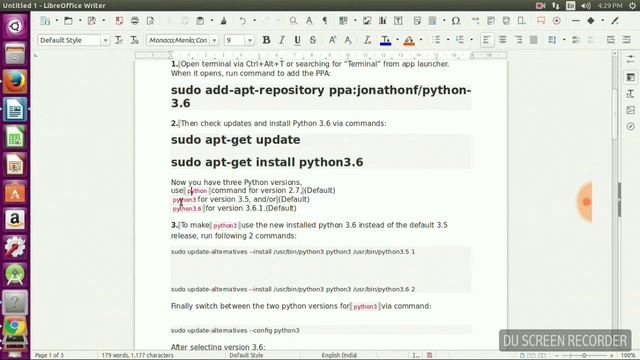Create a new document with the New icon
Image resolution: width=640 pixels, height=360 pixels.
[45, 21]
